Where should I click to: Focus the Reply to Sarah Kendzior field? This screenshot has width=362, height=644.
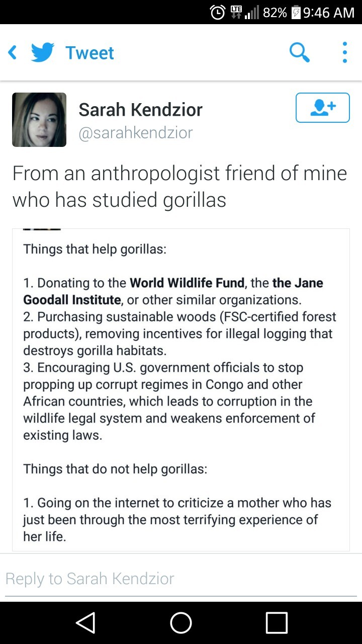point(181,579)
